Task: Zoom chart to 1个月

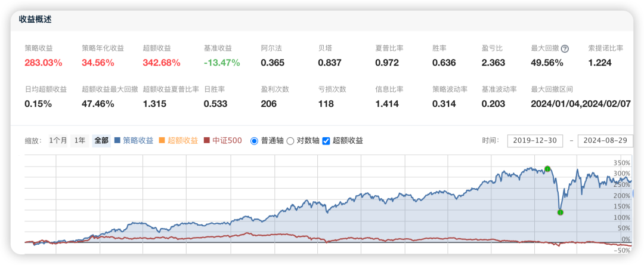Action: [58, 140]
